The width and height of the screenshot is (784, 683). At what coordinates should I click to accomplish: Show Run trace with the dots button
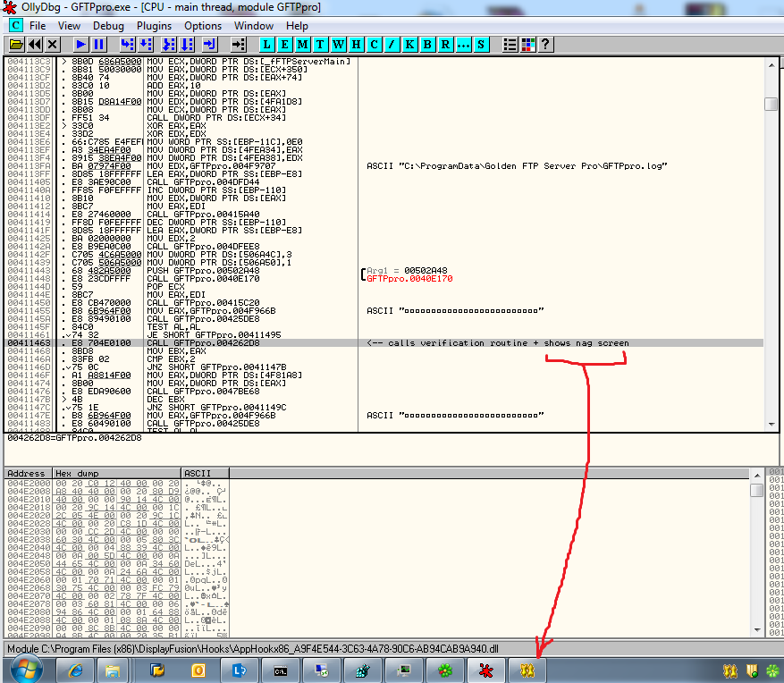pos(463,45)
